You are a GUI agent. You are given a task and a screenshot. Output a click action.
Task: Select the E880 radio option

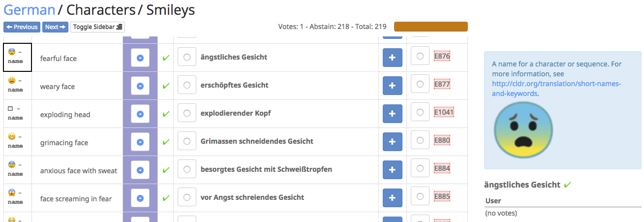[420, 141]
